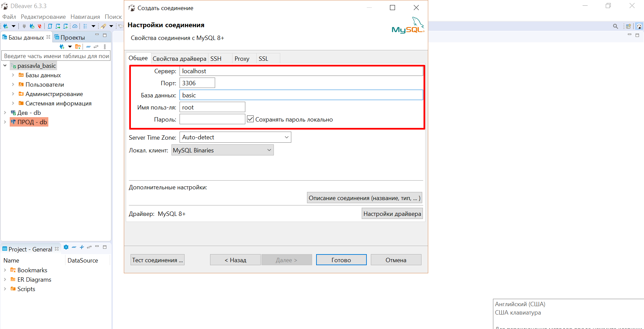Screen dimensions: 644x329
Task: Open the SQL Editor script icon in main toolbar
Action: click(50, 26)
